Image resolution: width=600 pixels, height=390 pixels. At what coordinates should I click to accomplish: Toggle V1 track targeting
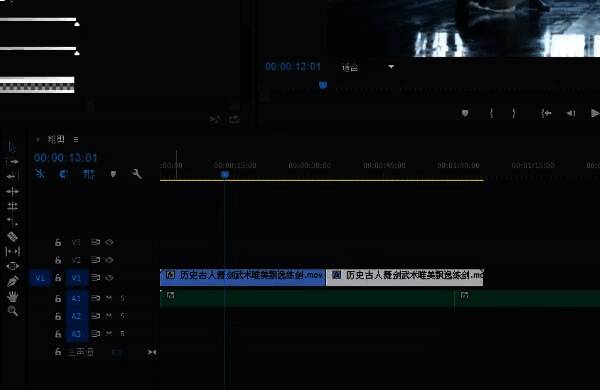click(x=76, y=278)
